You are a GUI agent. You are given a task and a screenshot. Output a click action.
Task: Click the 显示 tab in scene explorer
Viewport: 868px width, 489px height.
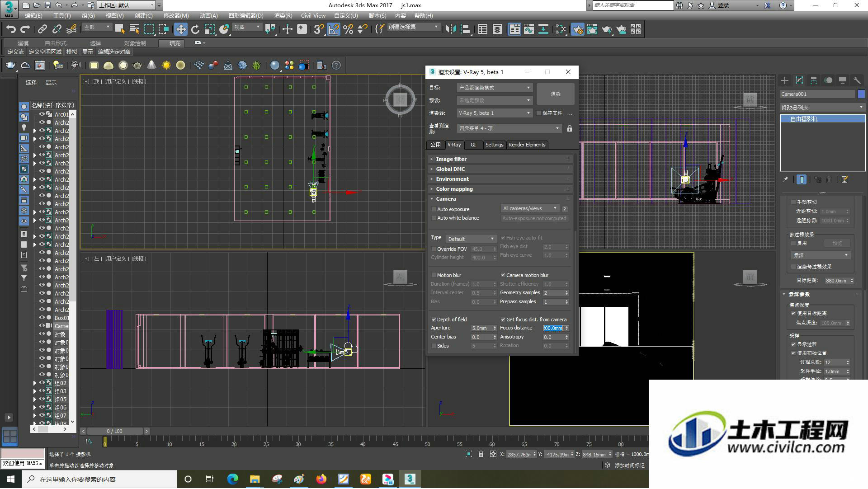click(51, 83)
